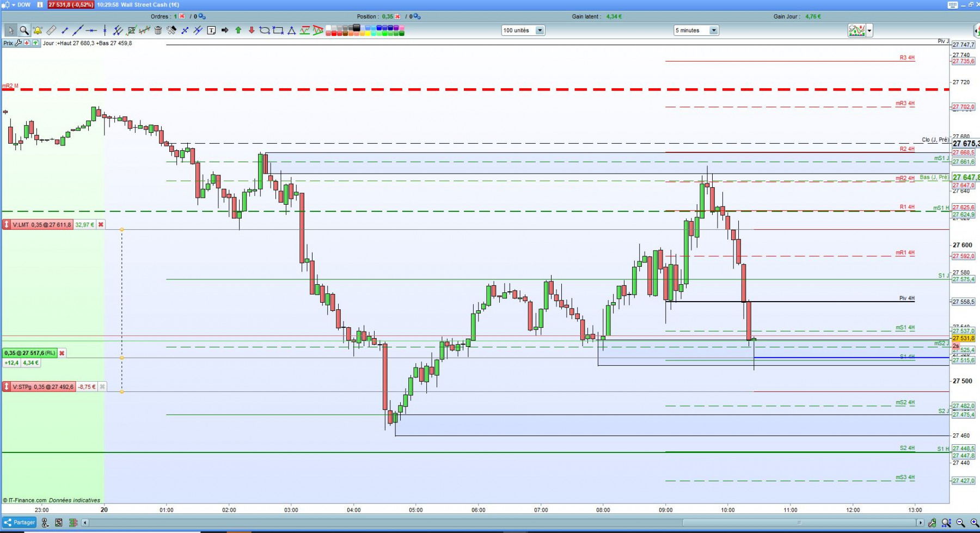Select the triangle drawing tool

(x=291, y=30)
